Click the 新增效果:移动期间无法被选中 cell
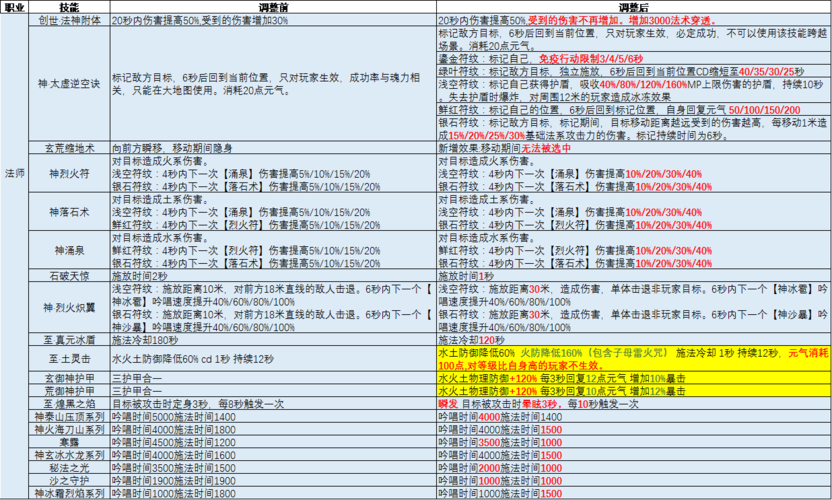The height and width of the screenshot is (500, 832). click(634, 148)
